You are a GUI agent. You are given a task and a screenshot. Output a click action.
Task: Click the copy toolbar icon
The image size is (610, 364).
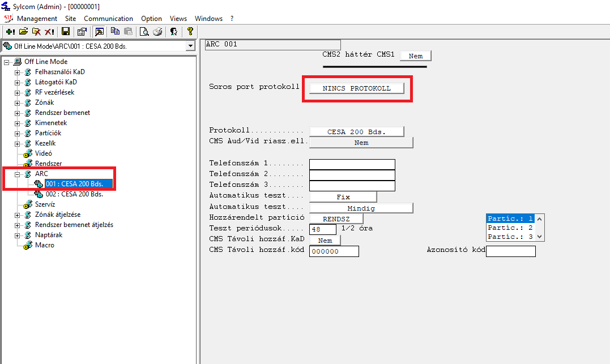coord(116,32)
